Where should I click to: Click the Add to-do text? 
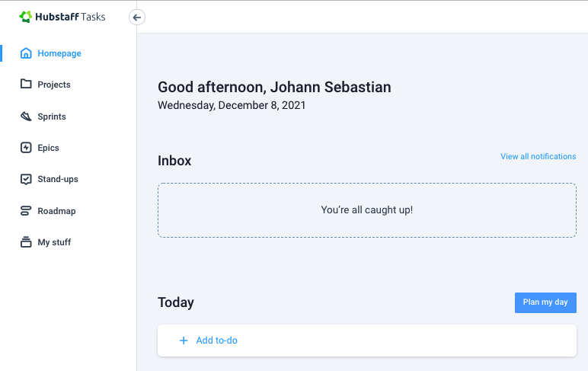point(217,341)
